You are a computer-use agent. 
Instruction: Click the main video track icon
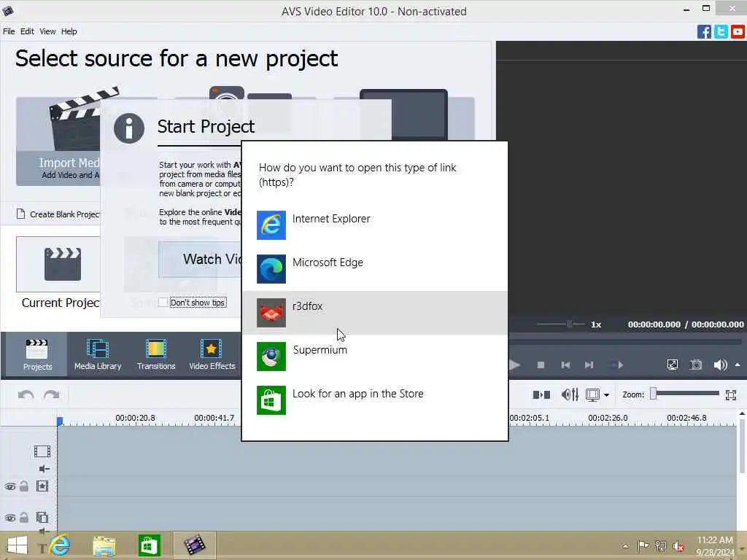[x=42, y=451]
